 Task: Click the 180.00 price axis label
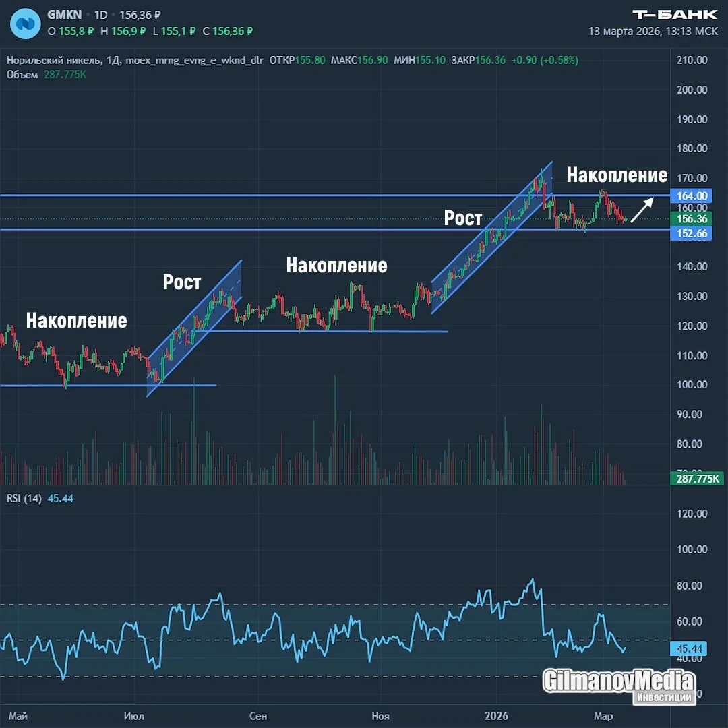(x=692, y=148)
